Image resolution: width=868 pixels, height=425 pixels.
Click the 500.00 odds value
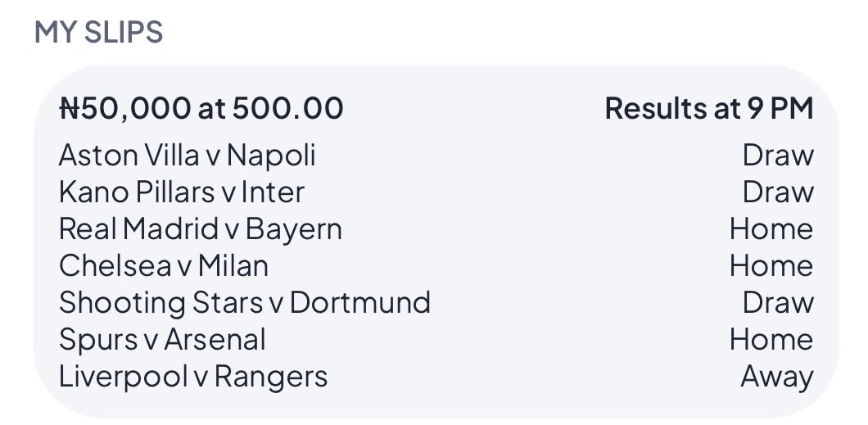pos(288,108)
